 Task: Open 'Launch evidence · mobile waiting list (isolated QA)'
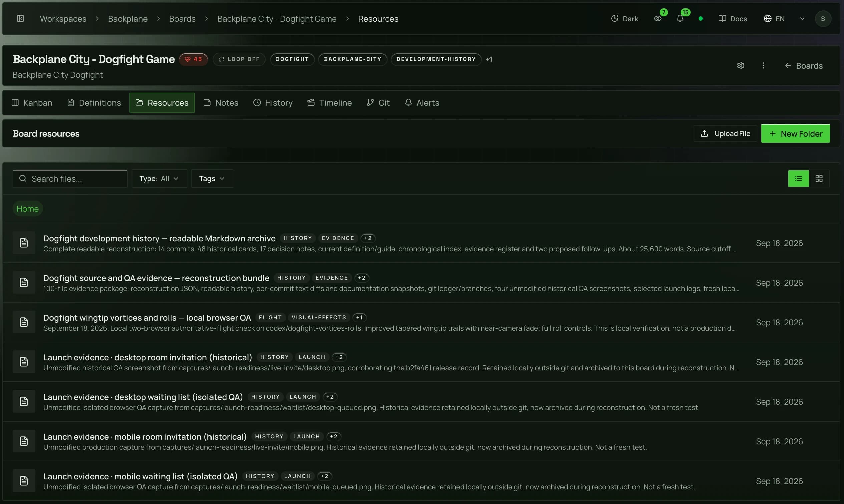140,476
